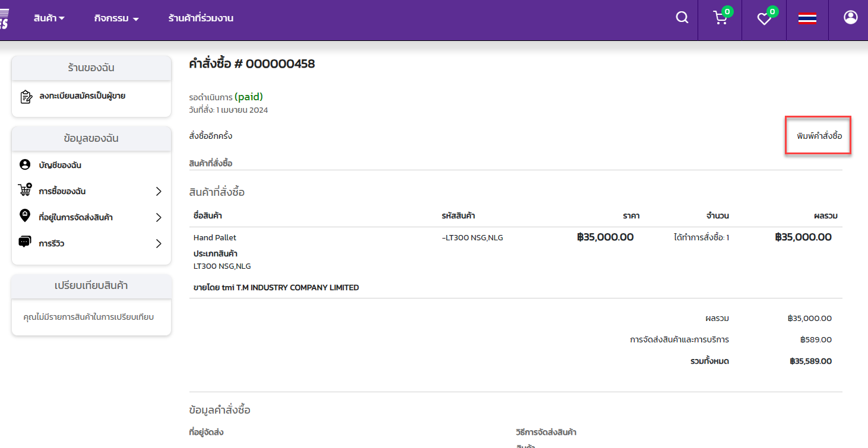Open the สินค้า dropdown menu
The height and width of the screenshot is (448, 868).
(x=49, y=18)
